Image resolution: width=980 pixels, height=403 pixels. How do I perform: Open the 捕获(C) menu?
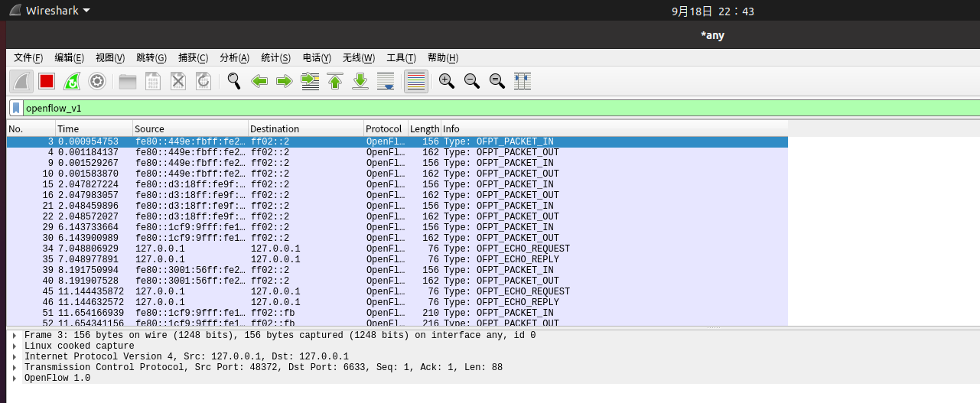pyautogui.click(x=193, y=58)
